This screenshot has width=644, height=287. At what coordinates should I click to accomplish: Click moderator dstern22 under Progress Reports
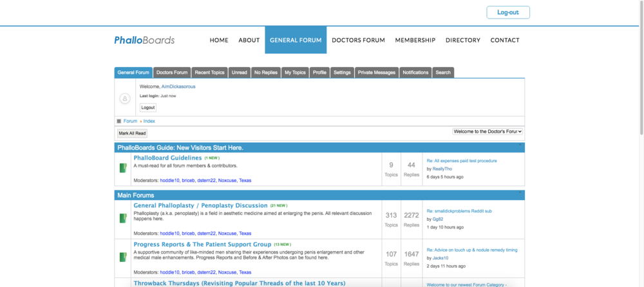pyautogui.click(x=206, y=272)
